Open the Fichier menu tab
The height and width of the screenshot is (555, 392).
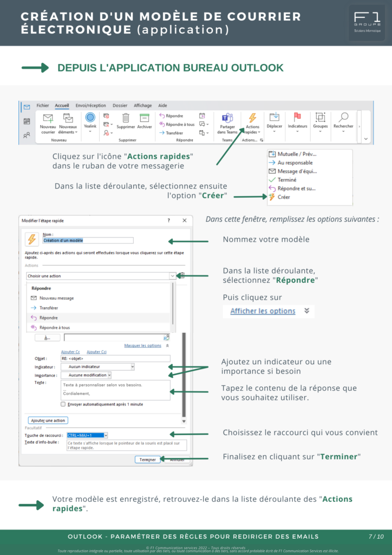(43, 106)
